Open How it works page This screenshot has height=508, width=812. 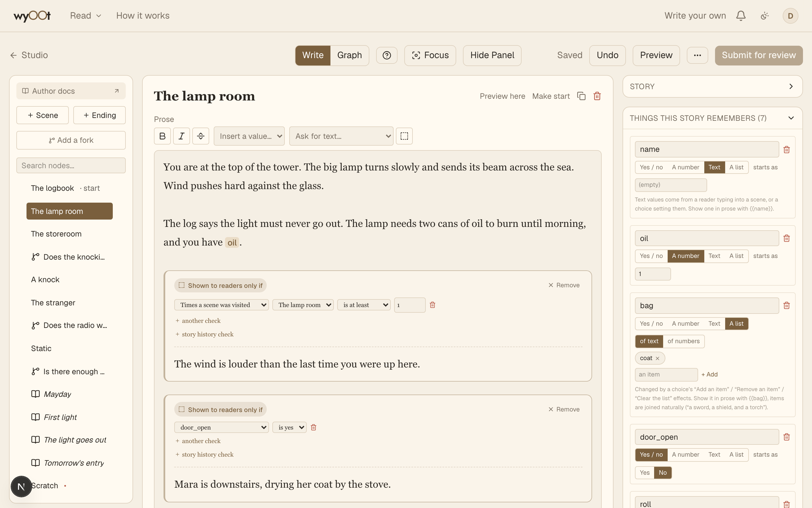click(143, 16)
